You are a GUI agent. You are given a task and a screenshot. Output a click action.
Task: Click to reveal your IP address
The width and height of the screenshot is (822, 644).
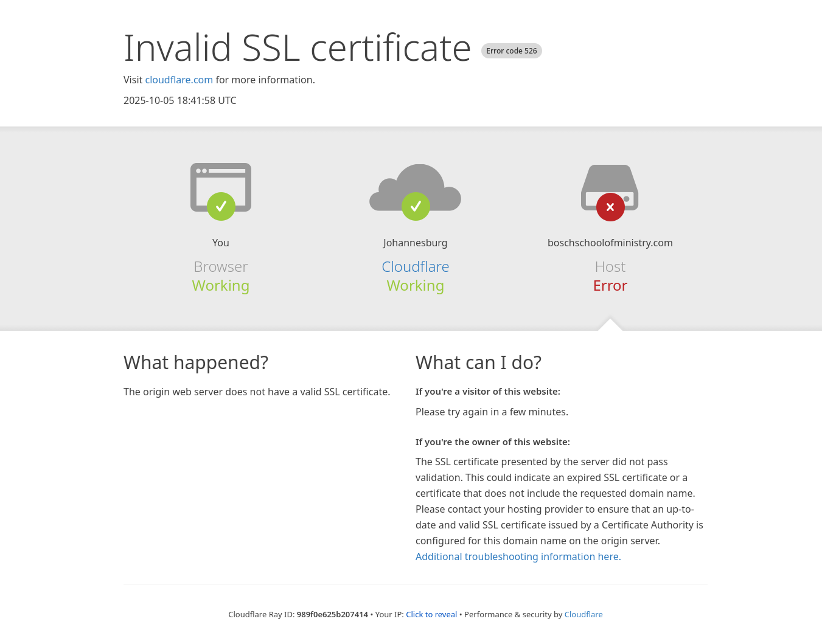431,614
